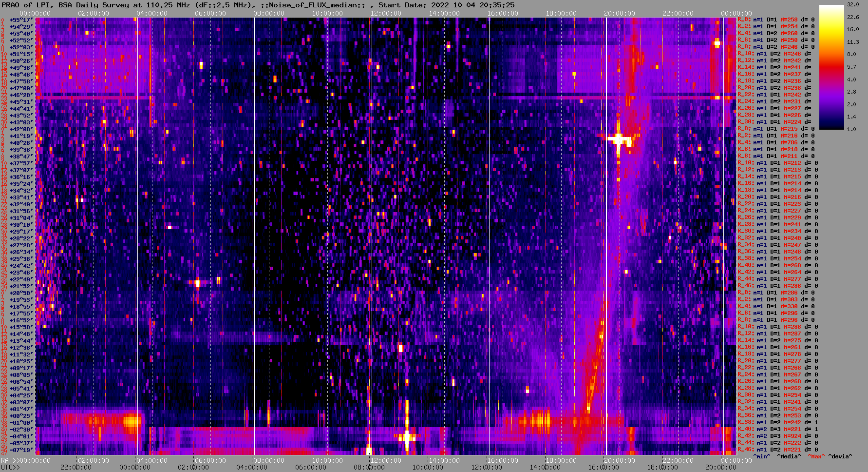The width and height of the screenshot is (868, 472).
Task: Click the "RA >>" axis label
Action: 11,460
